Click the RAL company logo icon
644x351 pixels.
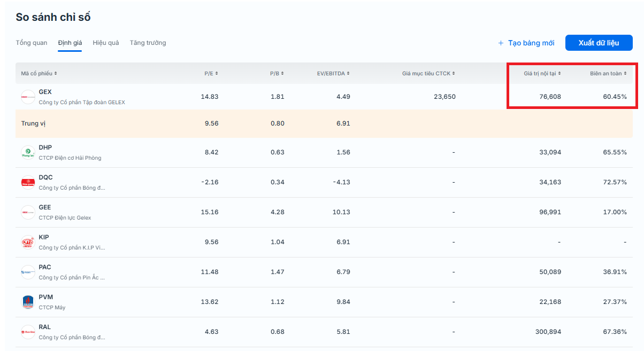pos(28,332)
